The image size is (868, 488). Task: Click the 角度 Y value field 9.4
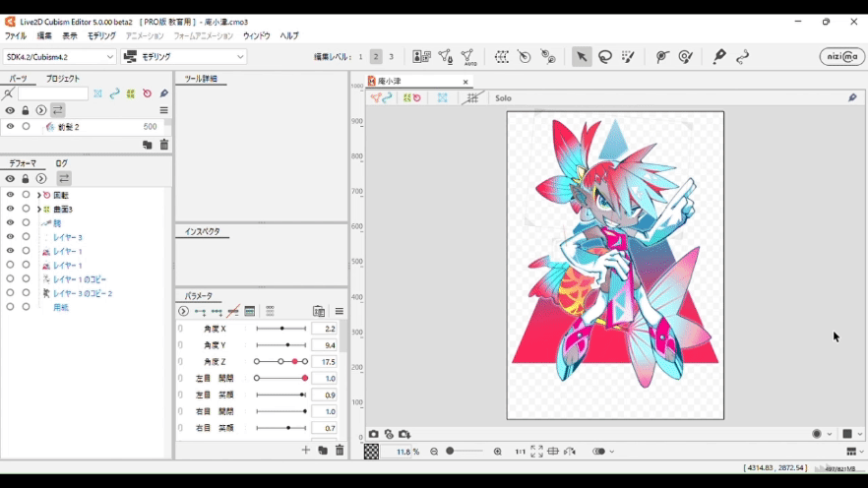tap(325, 345)
